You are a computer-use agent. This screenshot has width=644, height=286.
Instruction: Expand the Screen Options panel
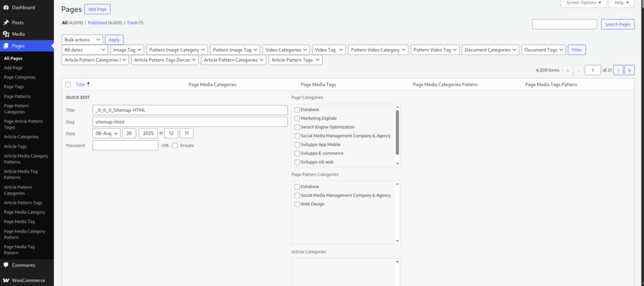pyautogui.click(x=583, y=3)
